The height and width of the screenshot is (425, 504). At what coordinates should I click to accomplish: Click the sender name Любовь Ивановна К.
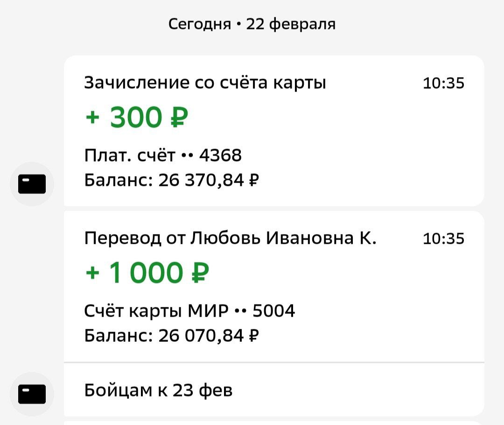(284, 239)
